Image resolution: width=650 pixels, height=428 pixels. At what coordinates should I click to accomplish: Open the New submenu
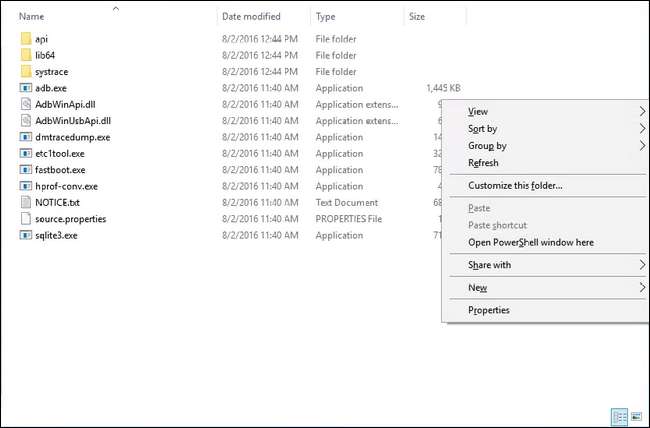pyautogui.click(x=547, y=288)
